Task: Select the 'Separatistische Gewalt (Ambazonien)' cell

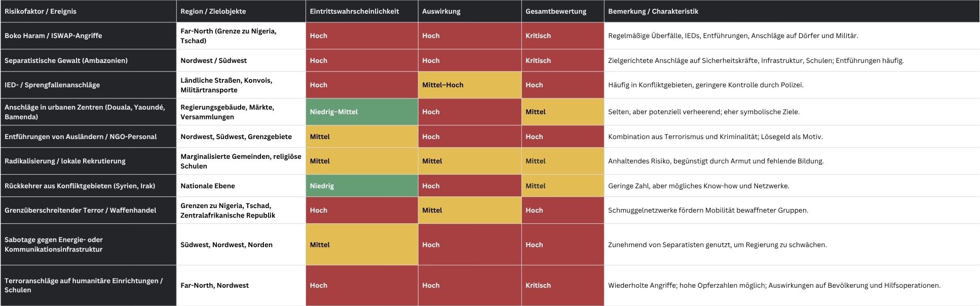Action: point(66,60)
